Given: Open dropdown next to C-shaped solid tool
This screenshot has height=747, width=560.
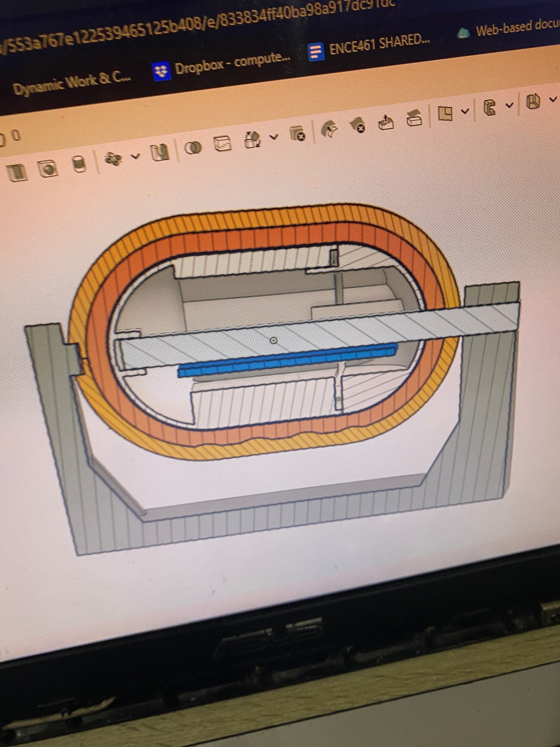Looking at the screenshot, I should point(510,105).
